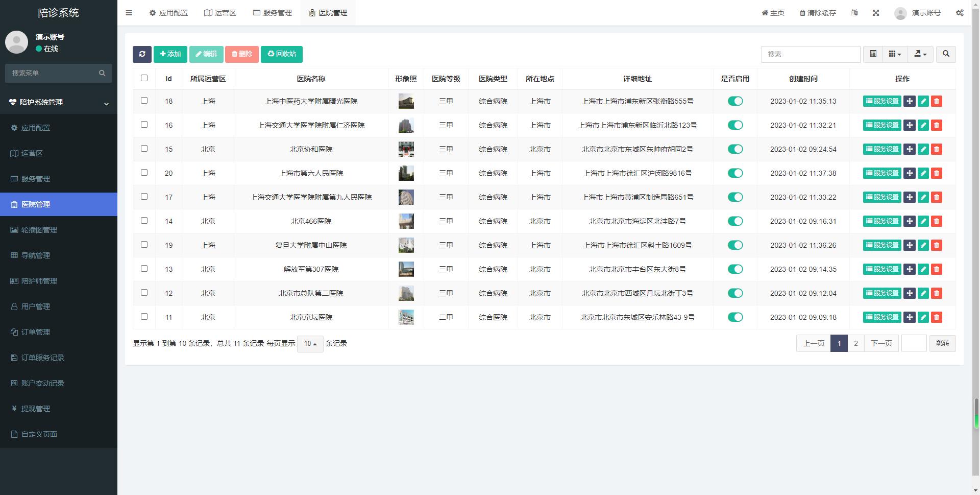The height and width of the screenshot is (495, 980).
Task: Disable 上海中医药大学附属曙光医院 enabled switch
Action: 735,101
